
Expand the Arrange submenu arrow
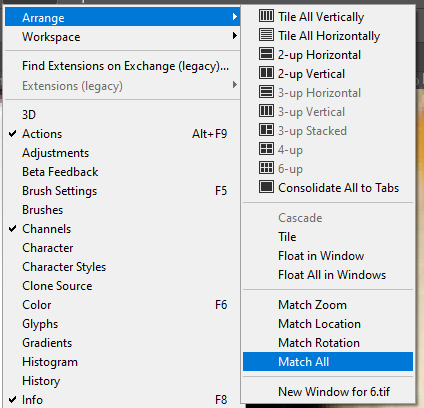tap(235, 16)
